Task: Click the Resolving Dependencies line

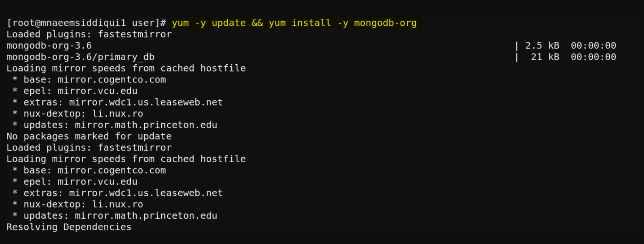Action: point(69,227)
